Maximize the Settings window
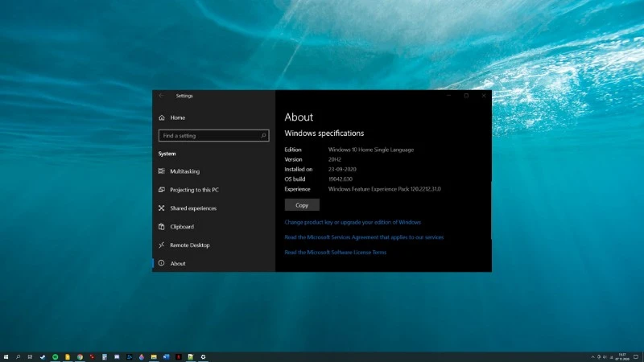 click(x=466, y=96)
